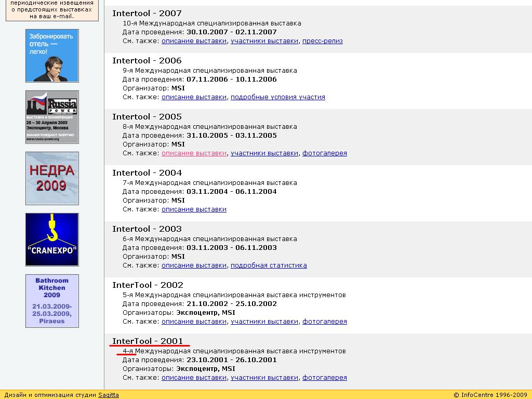Open описание выставки for Intertool 2006
The width and height of the screenshot is (532, 399).
point(194,97)
